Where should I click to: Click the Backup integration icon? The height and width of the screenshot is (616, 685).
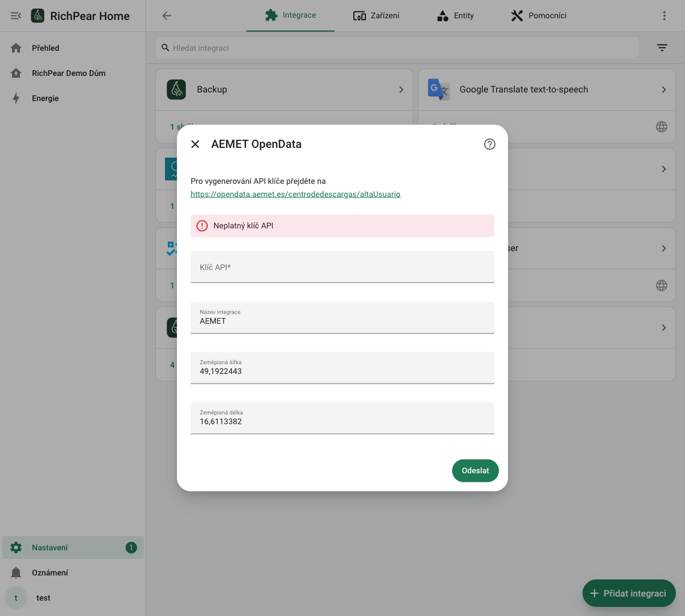pos(176,90)
